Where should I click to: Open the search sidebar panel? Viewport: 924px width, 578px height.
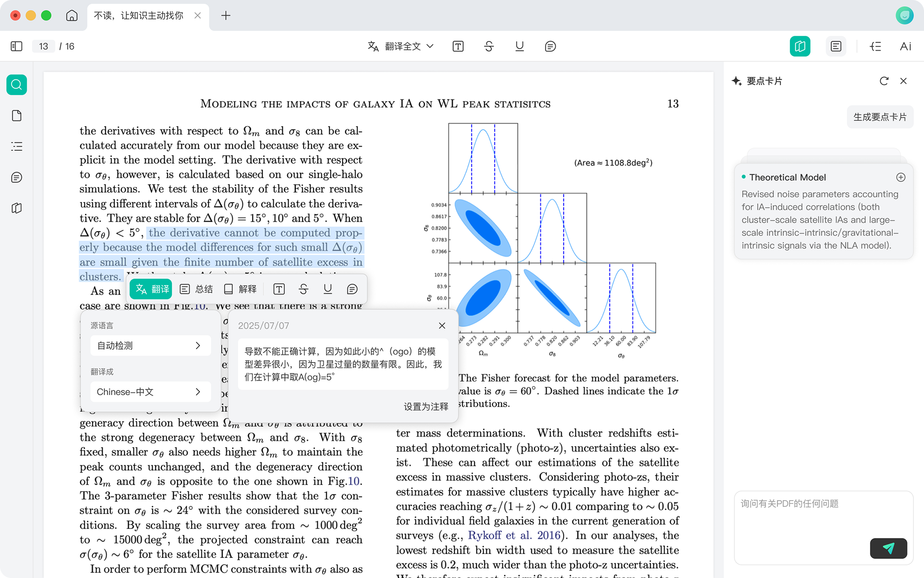(x=16, y=85)
